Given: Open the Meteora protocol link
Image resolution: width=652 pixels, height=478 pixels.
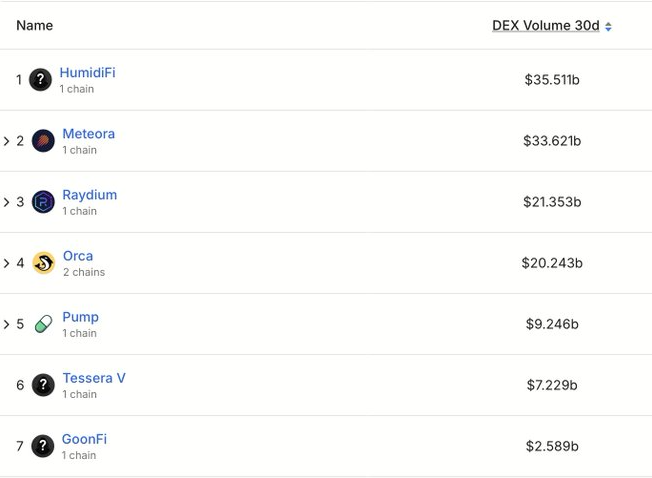Looking at the screenshot, I should (x=88, y=134).
